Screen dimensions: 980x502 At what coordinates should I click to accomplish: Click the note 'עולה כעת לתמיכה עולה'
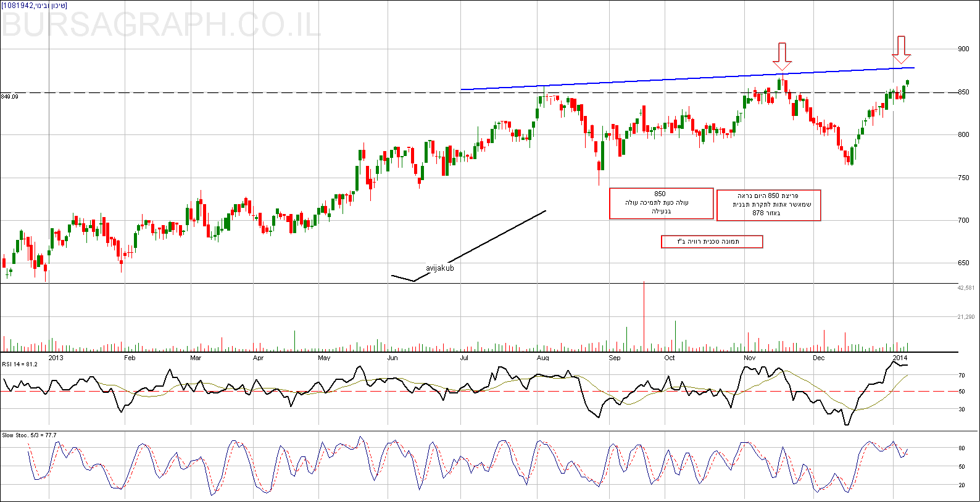pos(657,203)
